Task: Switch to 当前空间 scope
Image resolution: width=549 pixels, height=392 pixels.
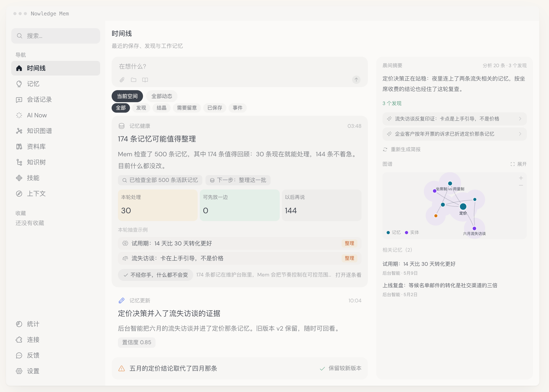Action: coord(127,96)
